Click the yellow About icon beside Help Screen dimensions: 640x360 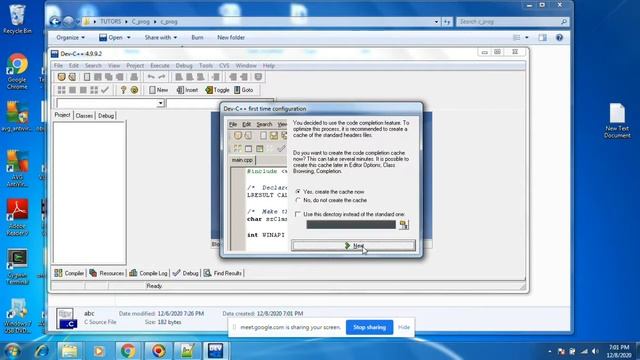[x=134, y=90]
